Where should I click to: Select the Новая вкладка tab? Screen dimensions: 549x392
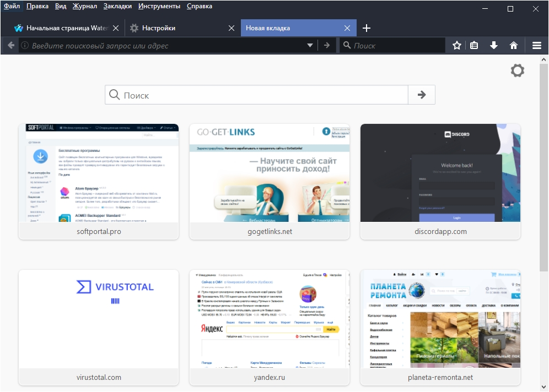pyautogui.click(x=298, y=28)
